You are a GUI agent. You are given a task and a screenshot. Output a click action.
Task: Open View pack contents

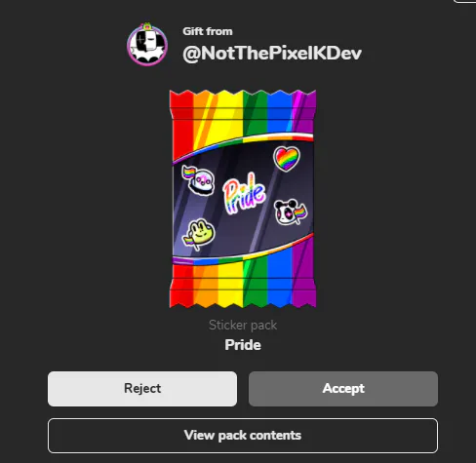(243, 436)
